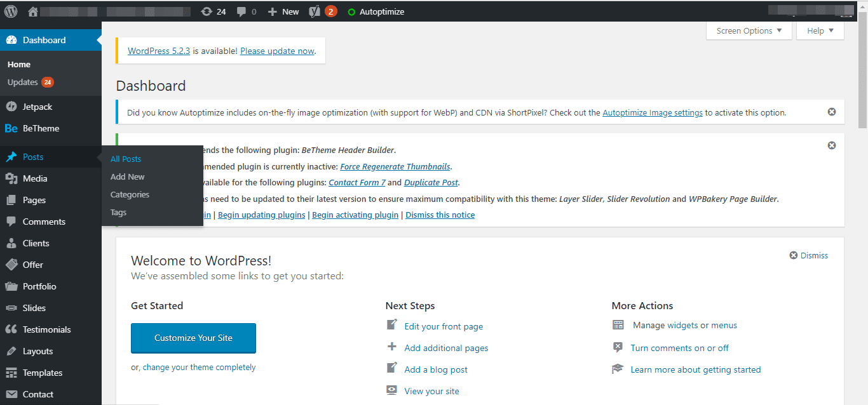The image size is (868, 405).
Task: Open Layouts pencil icon in sidebar
Action: coord(11,351)
